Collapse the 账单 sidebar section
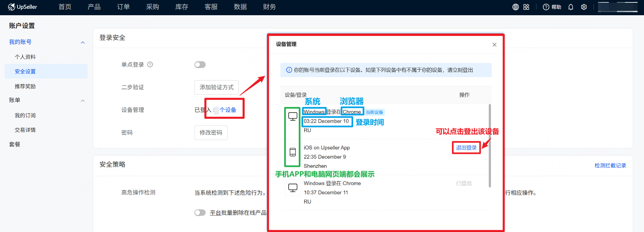 point(83,100)
